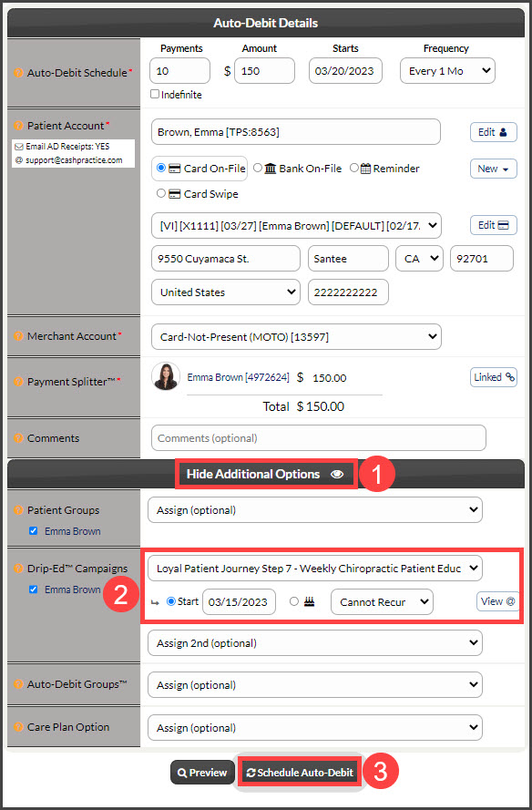
Task: Click the Care Plan Option help icon
Action: [18, 727]
